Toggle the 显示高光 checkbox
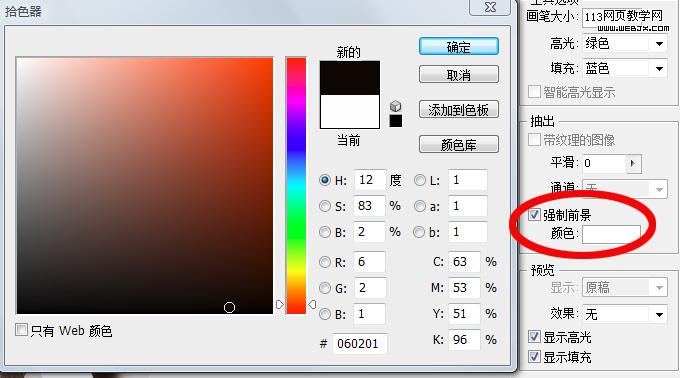This screenshot has height=378, width=680. [x=534, y=336]
